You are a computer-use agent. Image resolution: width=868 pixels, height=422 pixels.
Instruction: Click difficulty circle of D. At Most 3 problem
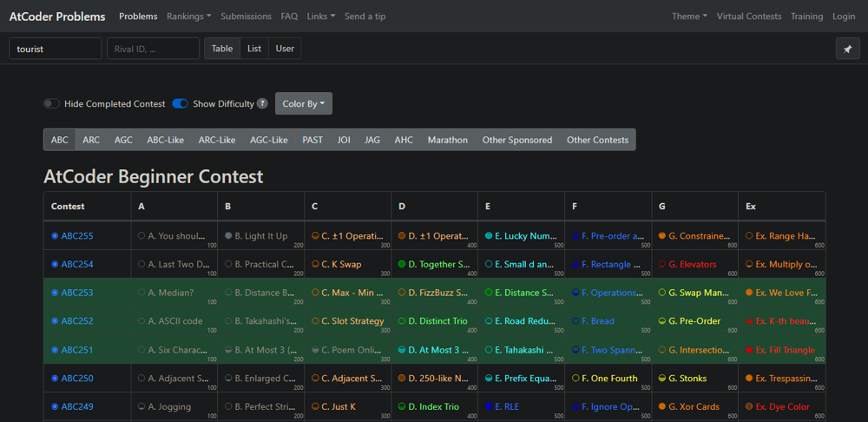[402, 350]
